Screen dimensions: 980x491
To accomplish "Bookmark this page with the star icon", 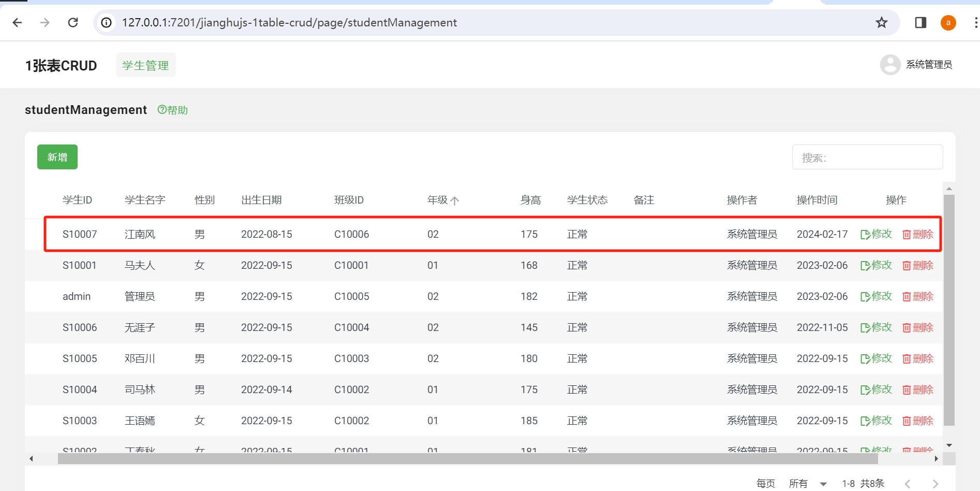I will pos(882,23).
